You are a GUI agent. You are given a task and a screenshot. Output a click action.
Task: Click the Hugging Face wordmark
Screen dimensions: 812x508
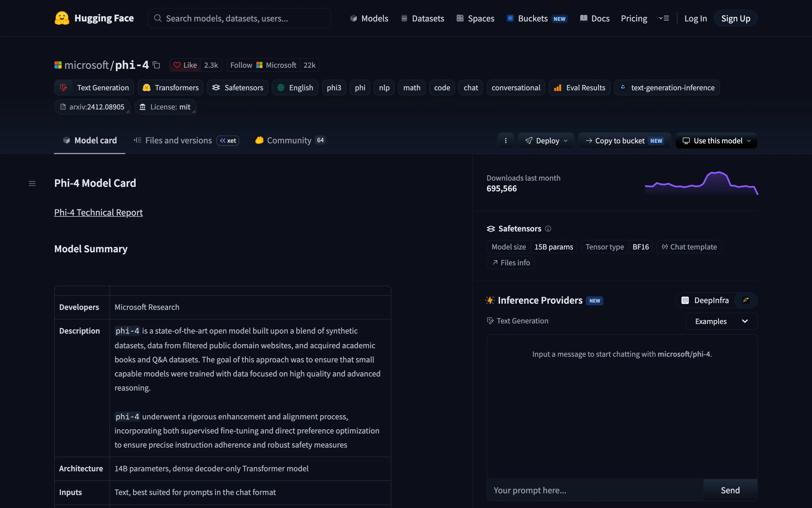pyautogui.click(x=104, y=18)
